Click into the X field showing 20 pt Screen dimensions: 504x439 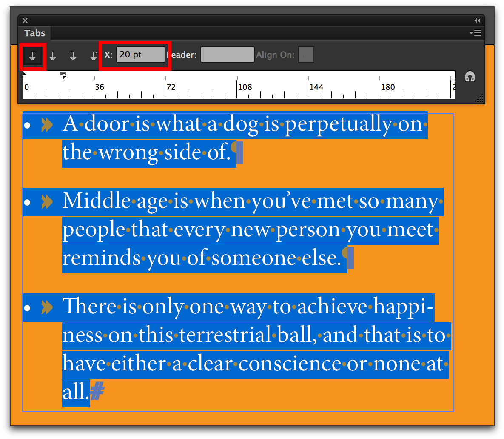point(140,55)
